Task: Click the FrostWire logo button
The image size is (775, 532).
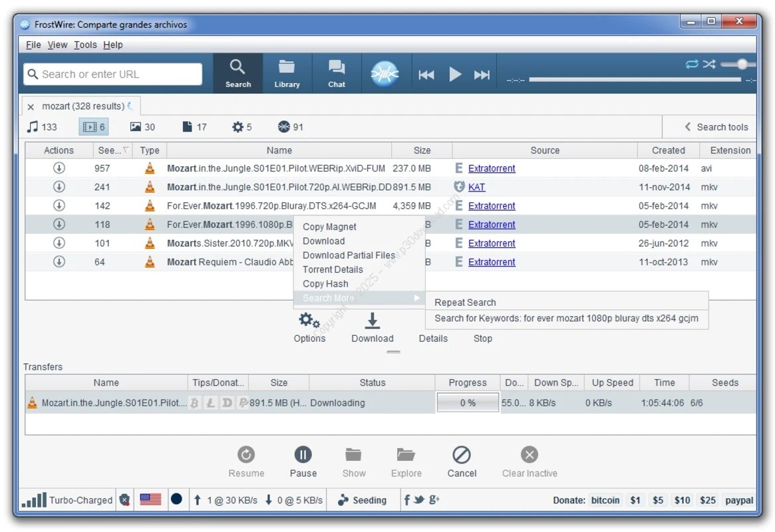Action: coord(385,73)
